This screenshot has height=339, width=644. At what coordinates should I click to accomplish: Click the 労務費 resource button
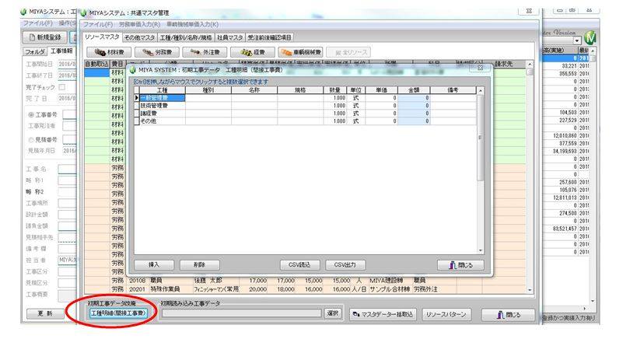pyautogui.click(x=157, y=52)
